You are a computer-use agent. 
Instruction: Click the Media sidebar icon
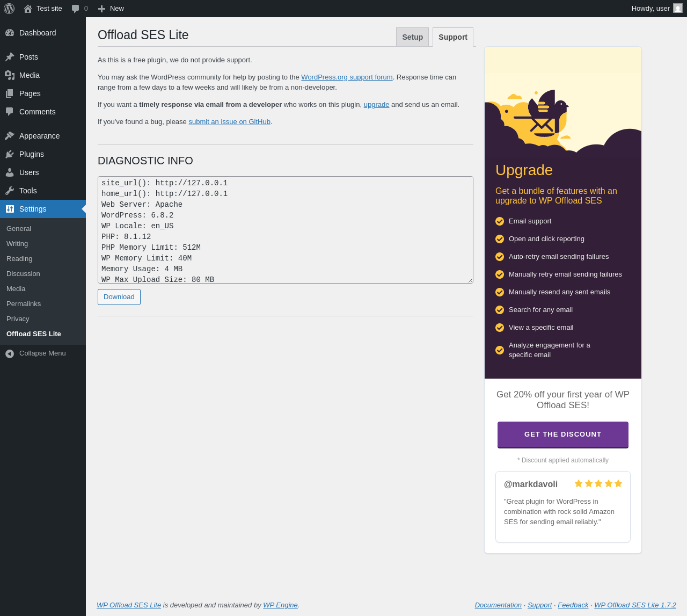[x=10, y=75]
